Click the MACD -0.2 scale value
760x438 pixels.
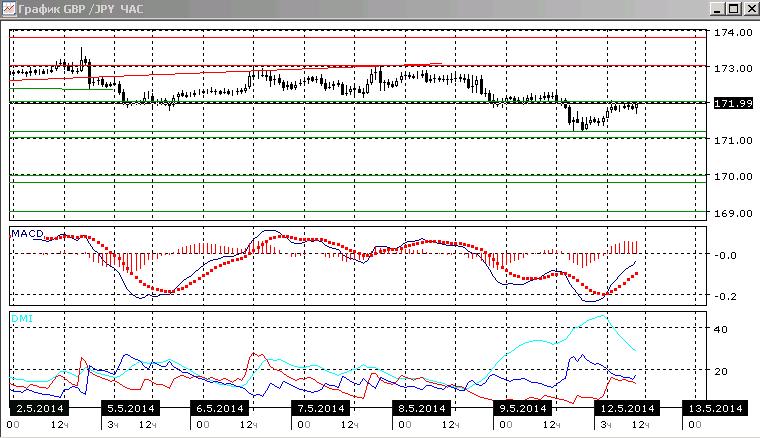(725, 296)
